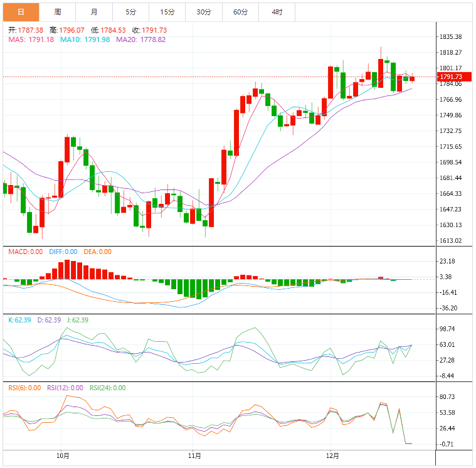
Task: Click the MA10 moving average label
Action: [85, 40]
